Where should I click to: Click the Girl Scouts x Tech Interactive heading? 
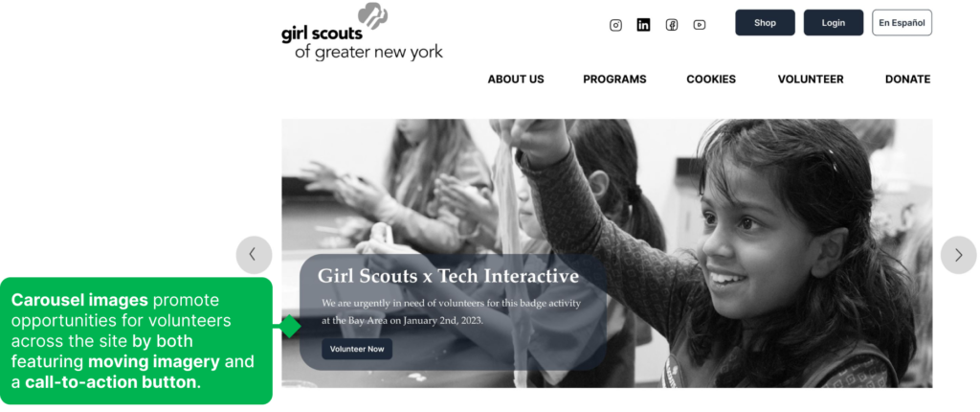tap(448, 276)
